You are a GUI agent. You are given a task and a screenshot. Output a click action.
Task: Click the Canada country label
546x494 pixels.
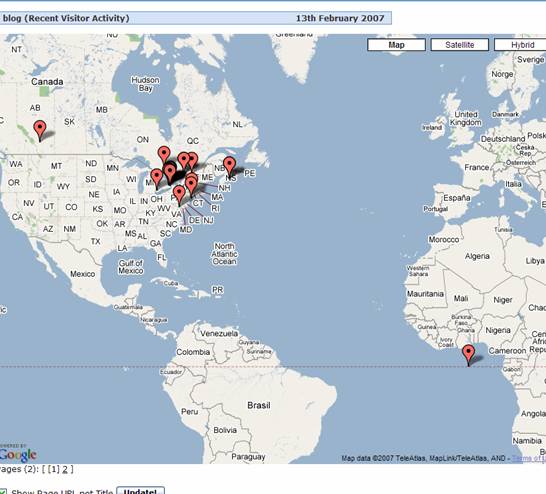pos(47,82)
